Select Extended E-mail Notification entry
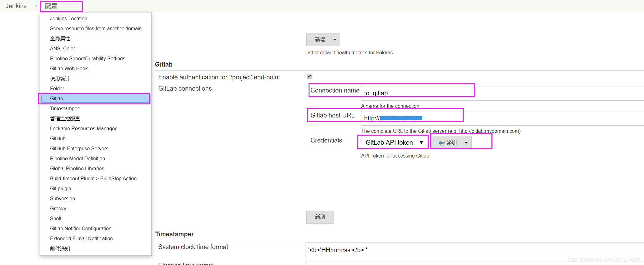 pos(81,238)
